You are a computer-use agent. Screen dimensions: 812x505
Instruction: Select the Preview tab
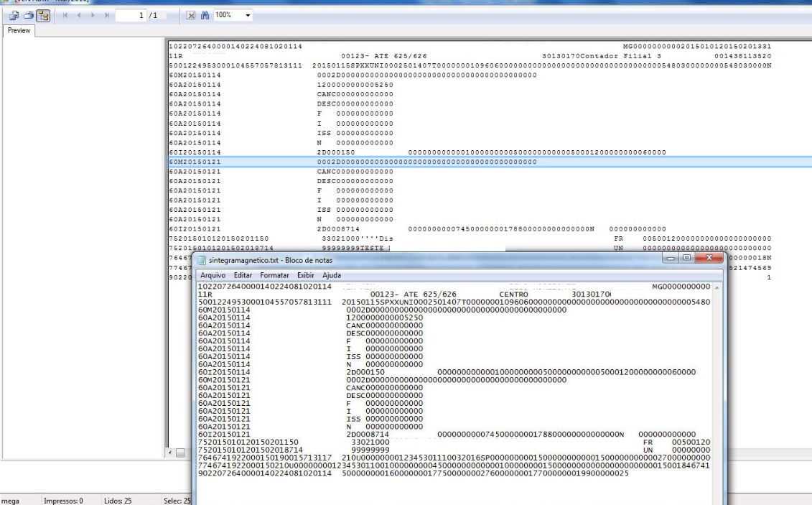tap(19, 30)
